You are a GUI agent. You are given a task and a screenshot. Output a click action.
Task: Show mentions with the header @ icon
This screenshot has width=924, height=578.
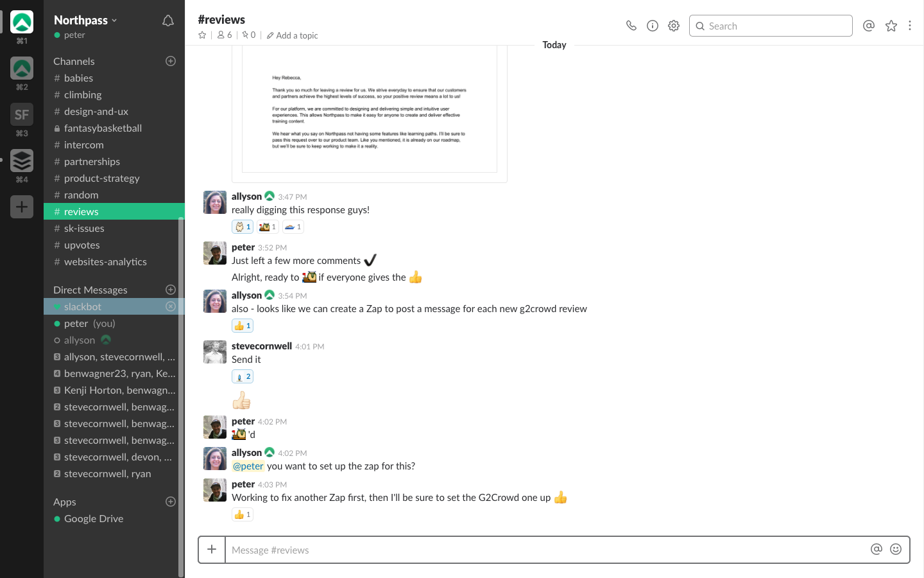[869, 26]
